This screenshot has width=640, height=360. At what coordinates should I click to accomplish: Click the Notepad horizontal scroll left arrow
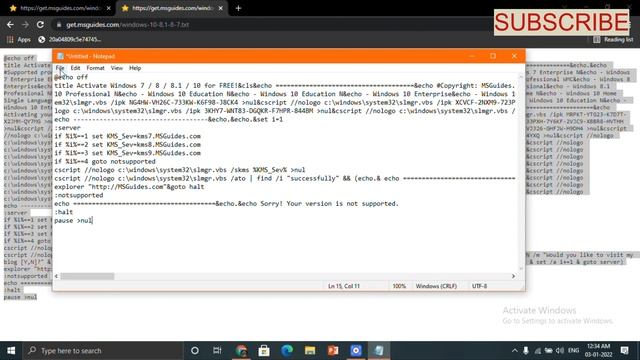(57, 276)
